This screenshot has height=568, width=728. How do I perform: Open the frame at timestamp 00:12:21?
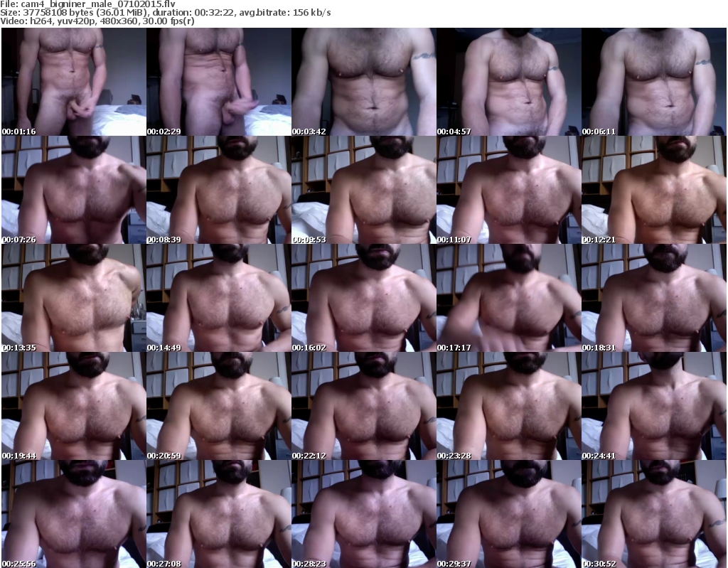click(x=654, y=190)
